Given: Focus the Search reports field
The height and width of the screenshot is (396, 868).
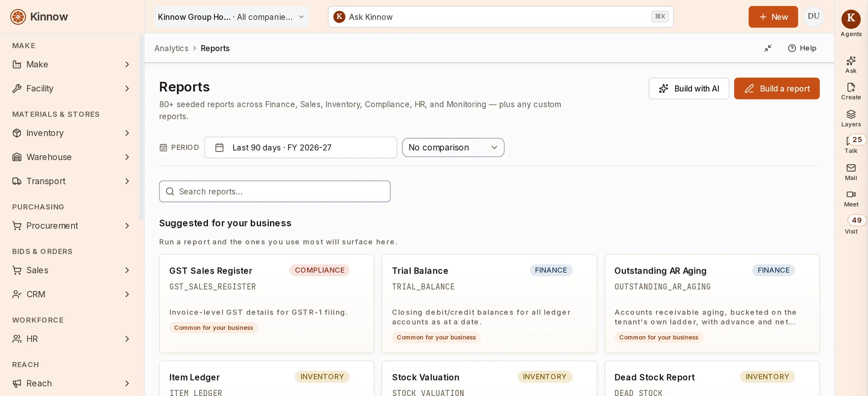Looking at the screenshot, I should [x=275, y=191].
